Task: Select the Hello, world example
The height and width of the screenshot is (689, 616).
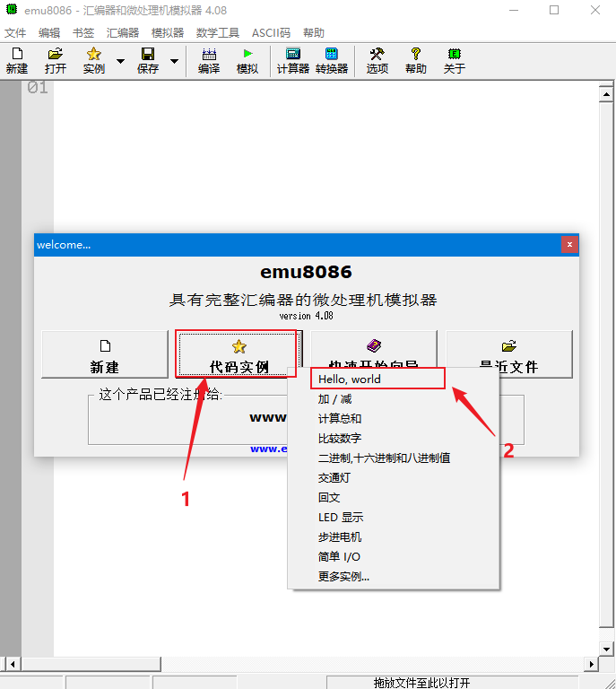Action: click(393, 379)
